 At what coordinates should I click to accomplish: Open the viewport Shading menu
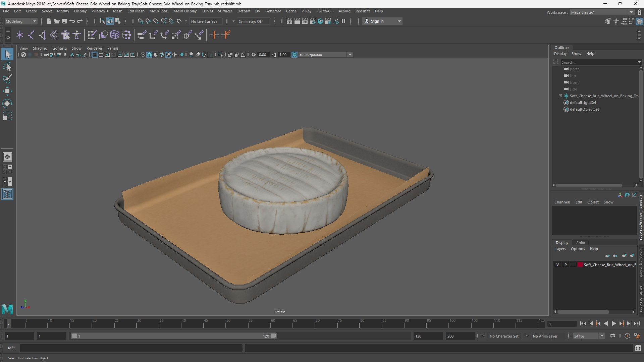[40, 48]
